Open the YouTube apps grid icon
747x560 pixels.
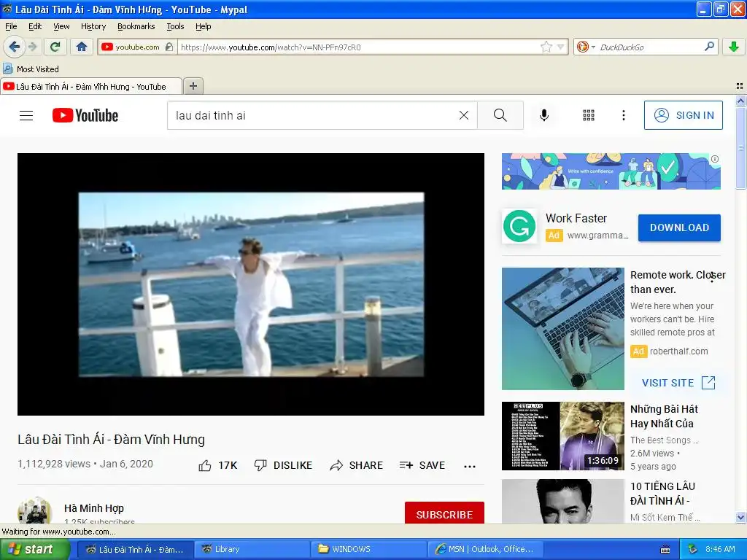tap(589, 115)
